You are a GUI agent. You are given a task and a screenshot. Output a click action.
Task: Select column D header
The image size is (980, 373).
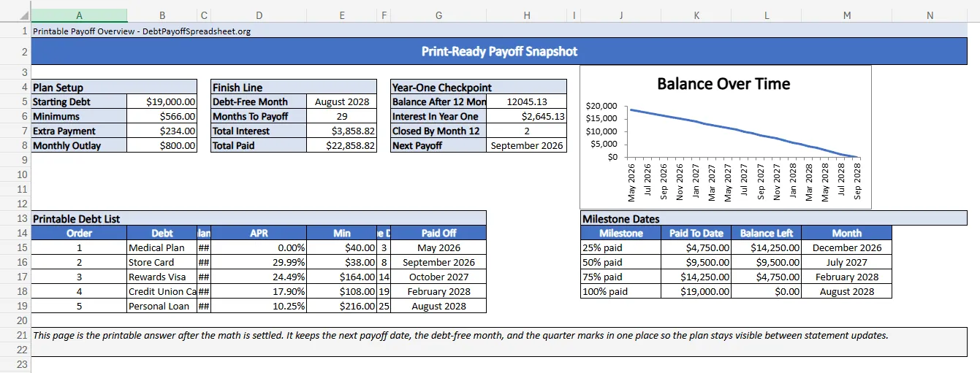tap(259, 15)
